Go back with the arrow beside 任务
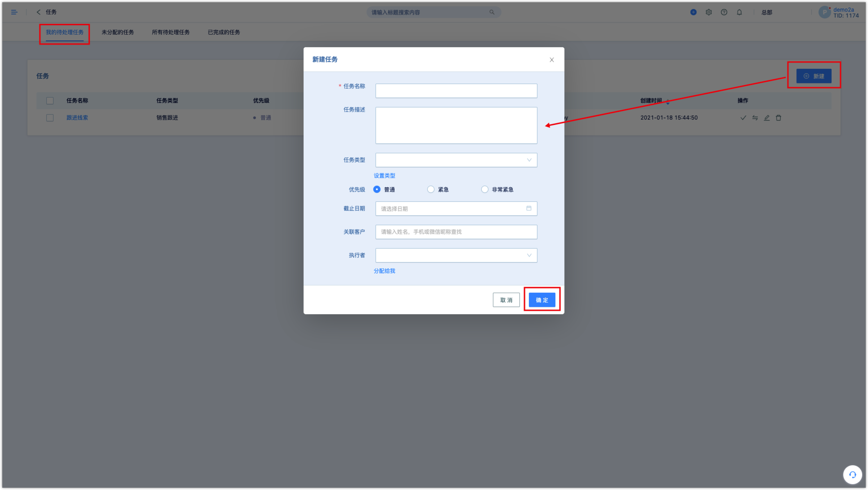The height and width of the screenshot is (490, 868). (x=38, y=12)
